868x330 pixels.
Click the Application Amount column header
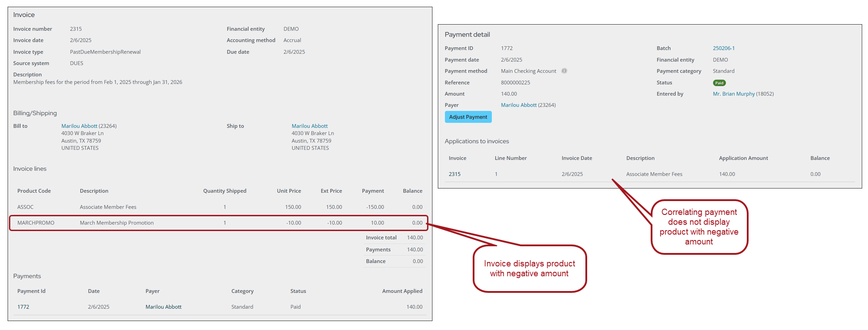pyautogui.click(x=743, y=158)
